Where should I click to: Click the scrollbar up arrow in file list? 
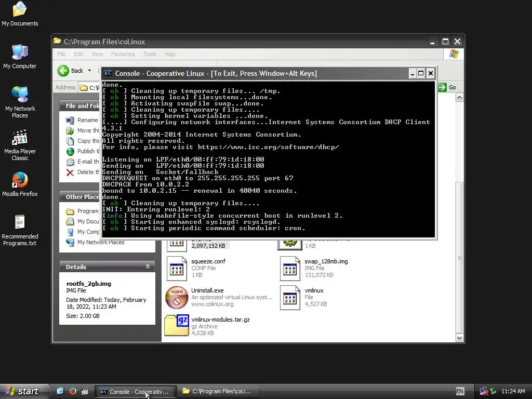coord(459,98)
